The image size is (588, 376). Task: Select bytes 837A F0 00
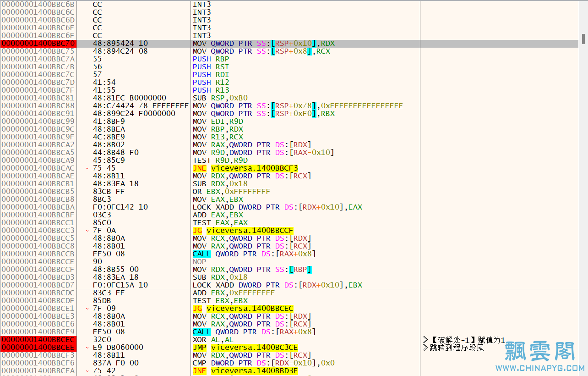point(116,363)
